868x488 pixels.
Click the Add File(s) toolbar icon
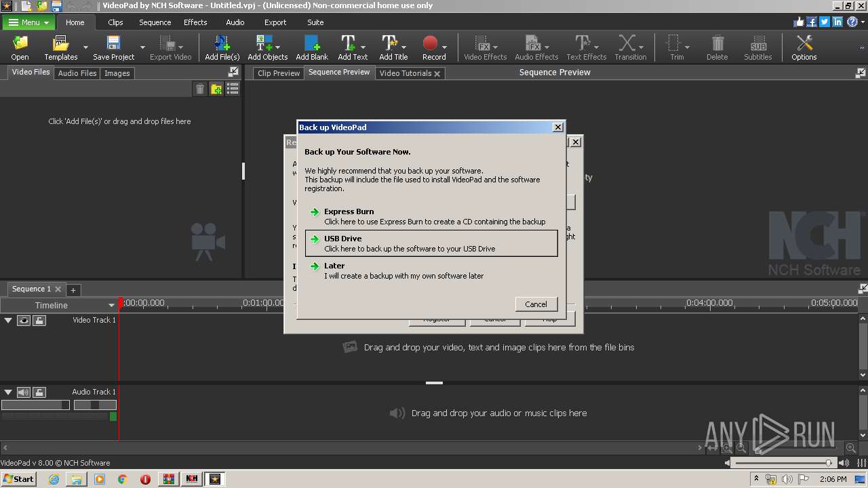point(222,44)
